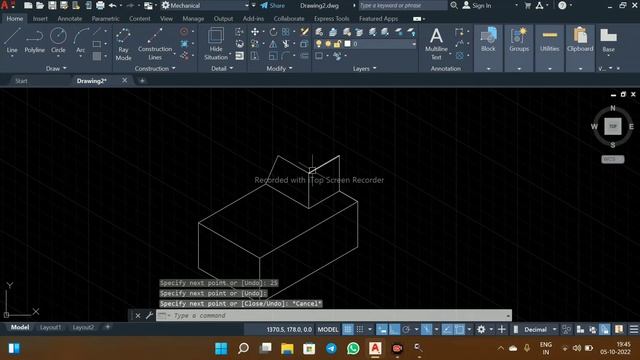Open the Utilities panel
640x360 pixels.
click(x=549, y=48)
